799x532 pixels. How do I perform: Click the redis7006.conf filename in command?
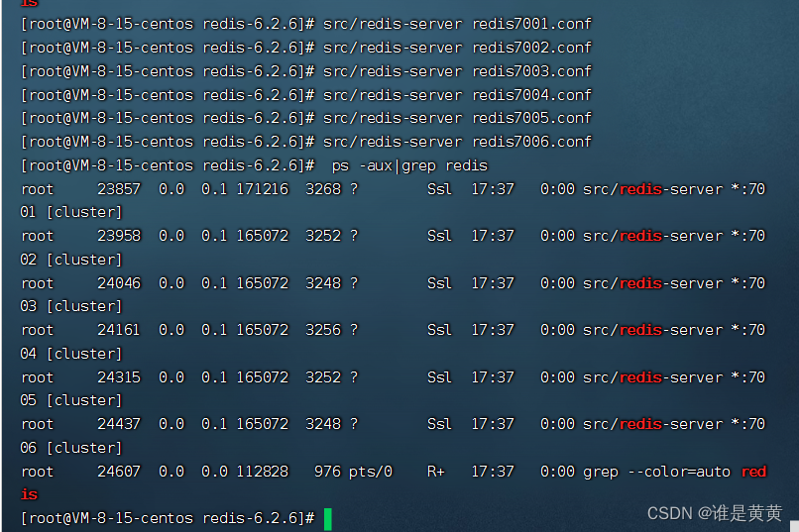tap(531, 142)
